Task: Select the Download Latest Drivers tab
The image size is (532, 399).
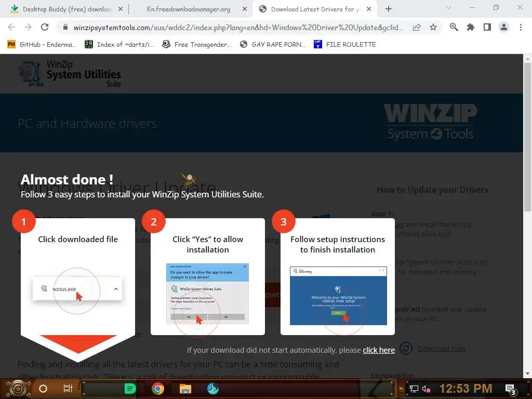Action: [x=314, y=9]
